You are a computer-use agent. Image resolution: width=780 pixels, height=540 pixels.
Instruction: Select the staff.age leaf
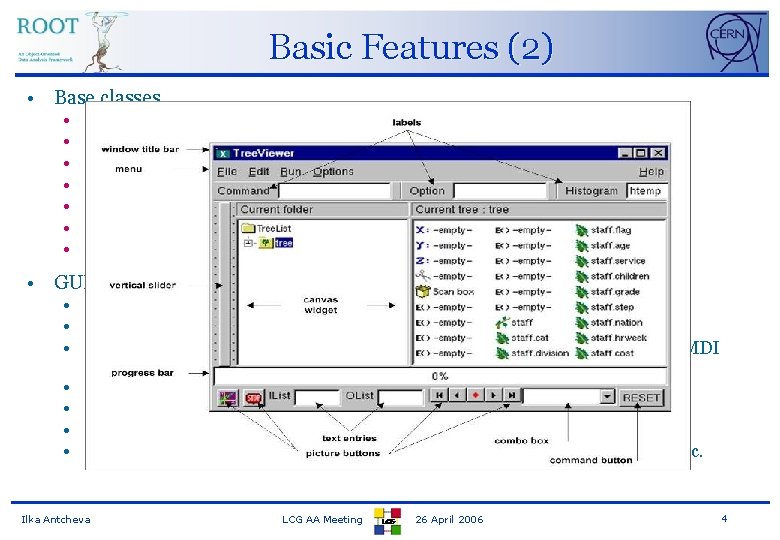tap(603, 246)
